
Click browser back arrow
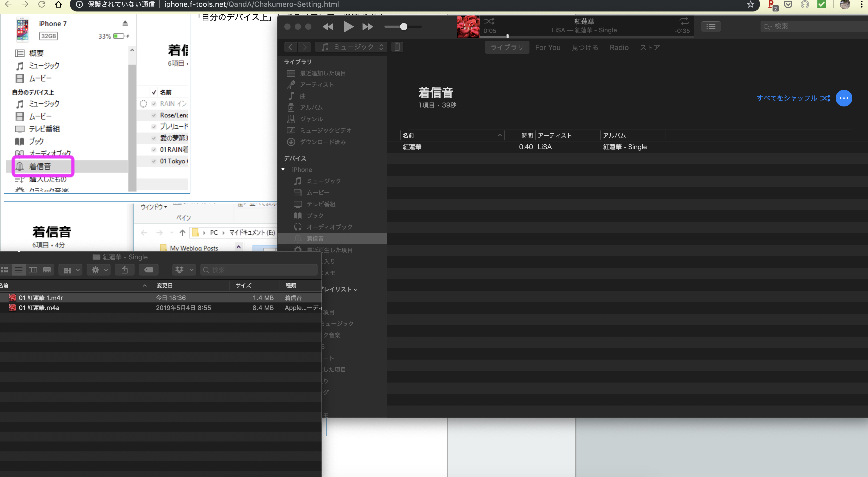click(x=8, y=4)
